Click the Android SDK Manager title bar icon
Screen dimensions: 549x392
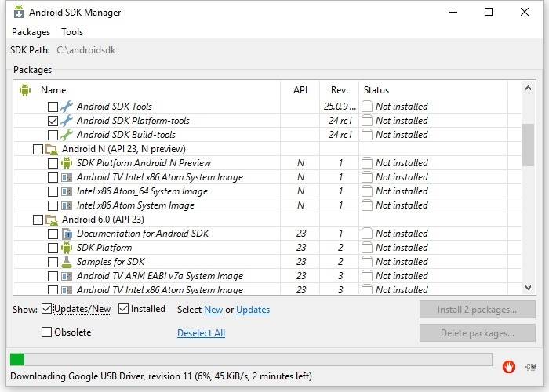coord(19,12)
